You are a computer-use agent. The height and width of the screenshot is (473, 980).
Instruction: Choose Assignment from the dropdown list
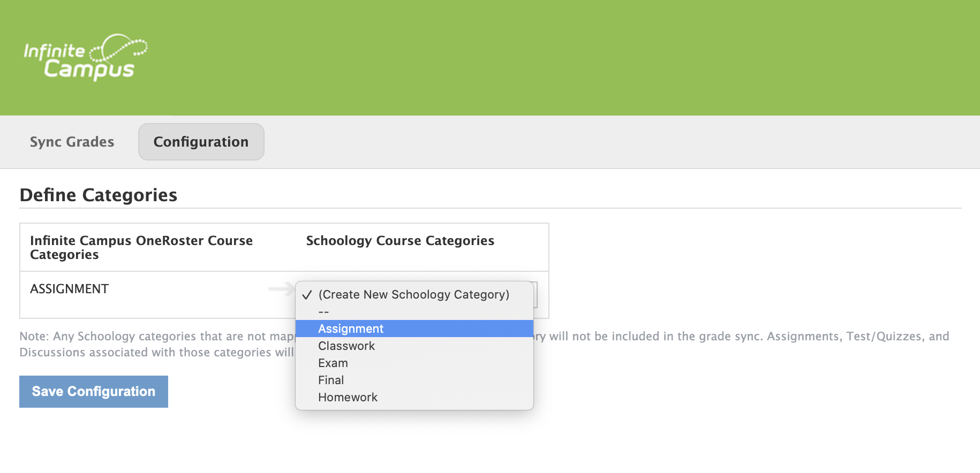tap(351, 329)
